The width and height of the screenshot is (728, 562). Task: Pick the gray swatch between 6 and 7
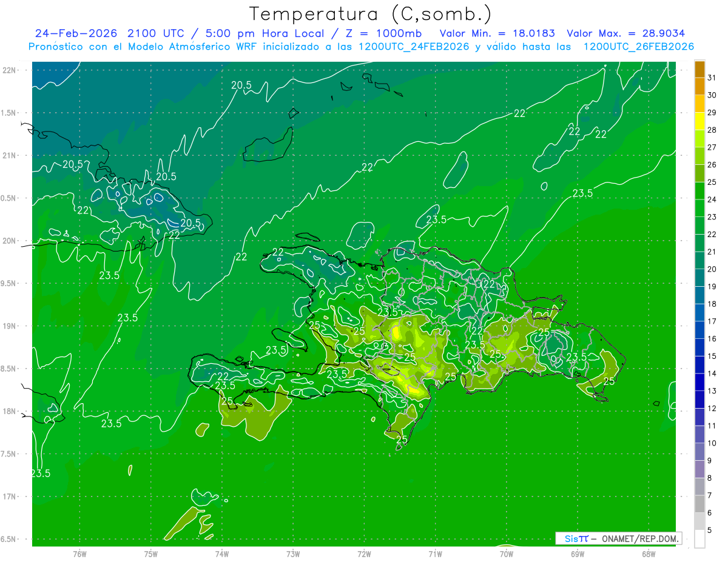pyautogui.click(x=699, y=504)
